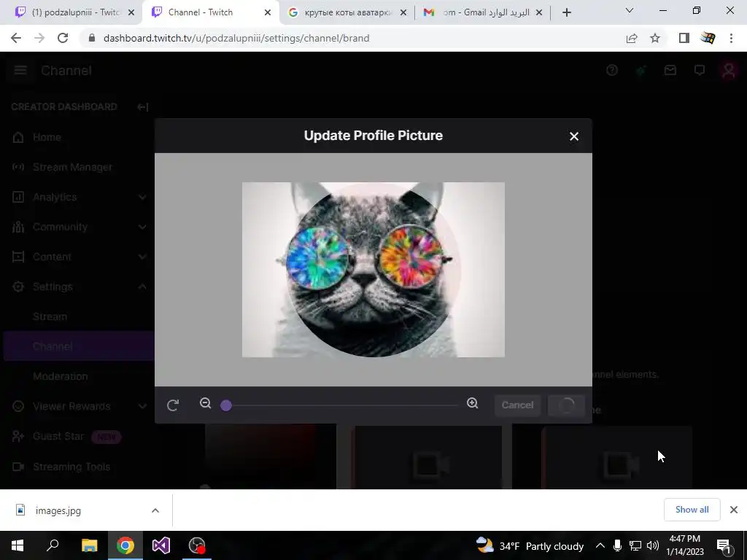Click the cat picture crop preview
Viewport: 747px width, 560px height.
click(x=373, y=270)
